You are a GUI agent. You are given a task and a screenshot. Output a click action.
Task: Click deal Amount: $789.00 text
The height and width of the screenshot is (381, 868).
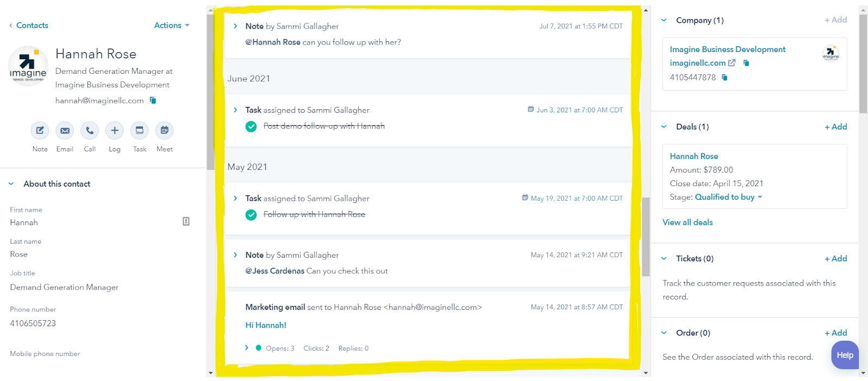point(701,170)
